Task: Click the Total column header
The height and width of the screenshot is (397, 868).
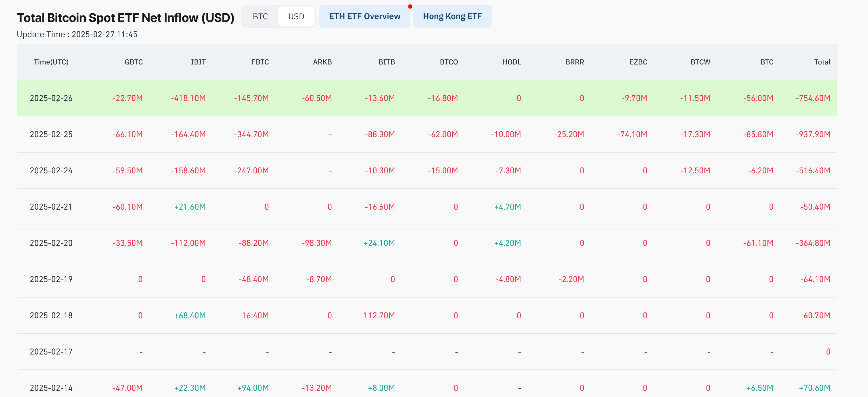Action: point(822,62)
